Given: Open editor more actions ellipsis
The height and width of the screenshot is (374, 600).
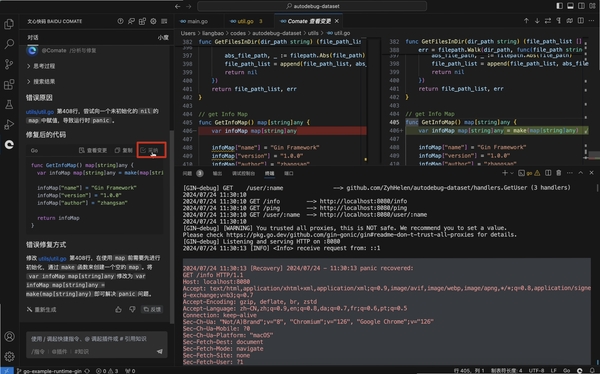Looking at the screenshot, I should (x=592, y=21).
